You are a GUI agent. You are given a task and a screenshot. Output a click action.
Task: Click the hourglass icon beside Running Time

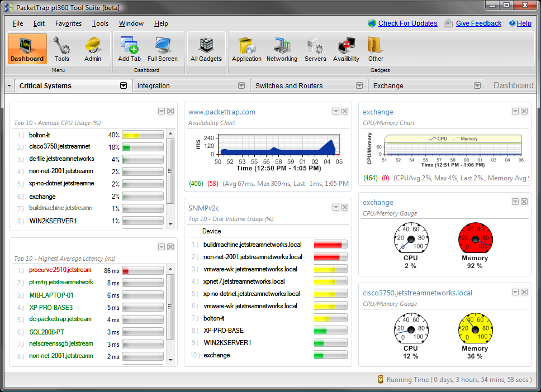pyautogui.click(x=381, y=379)
